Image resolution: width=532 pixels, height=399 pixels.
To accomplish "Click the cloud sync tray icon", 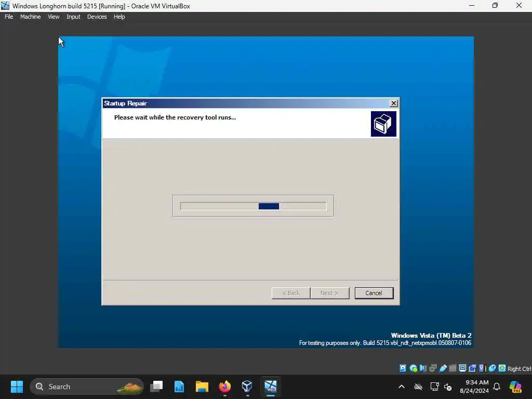I will click(x=418, y=387).
